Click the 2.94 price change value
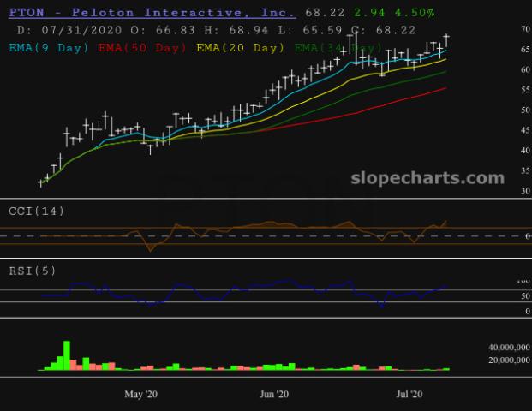Image resolution: width=532 pixels, height=411 pixels. (368, 13)
